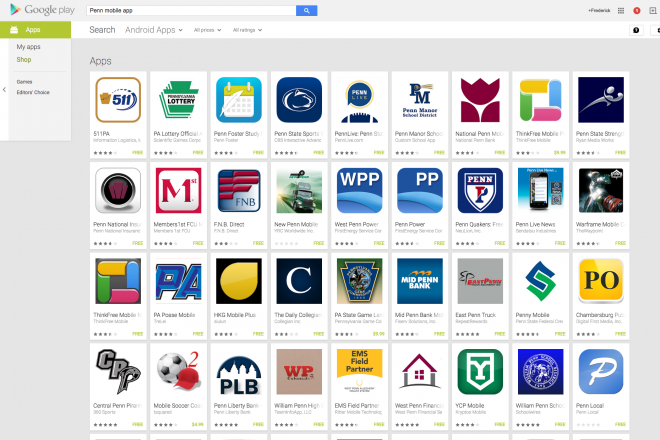Select the West Penn Power WPP icon
Screen dimensions: 660x440
click(x=359, y=190)
